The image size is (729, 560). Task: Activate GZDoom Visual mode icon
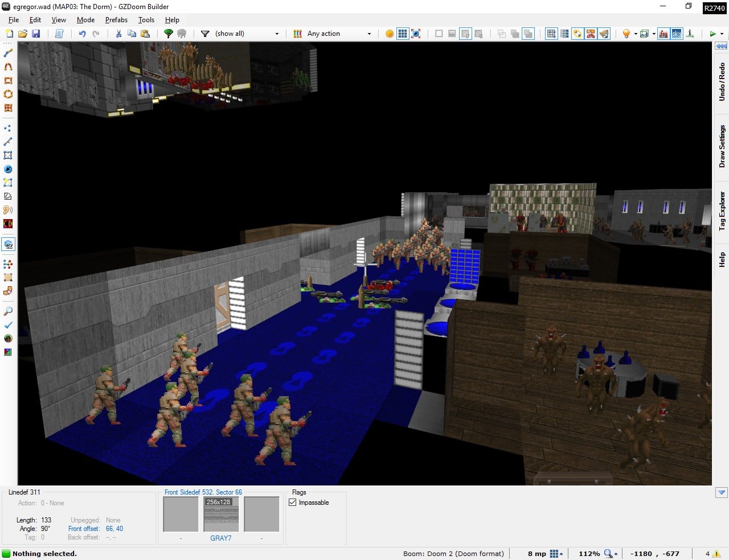[x=9, y=245]
